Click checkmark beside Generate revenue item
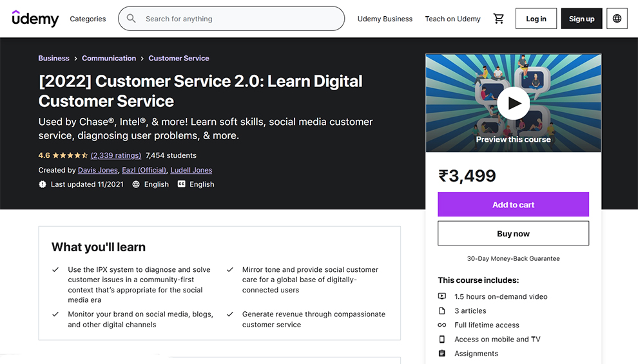Image resolution: width=638 pixels, height=364 pixels. (230, 314)
